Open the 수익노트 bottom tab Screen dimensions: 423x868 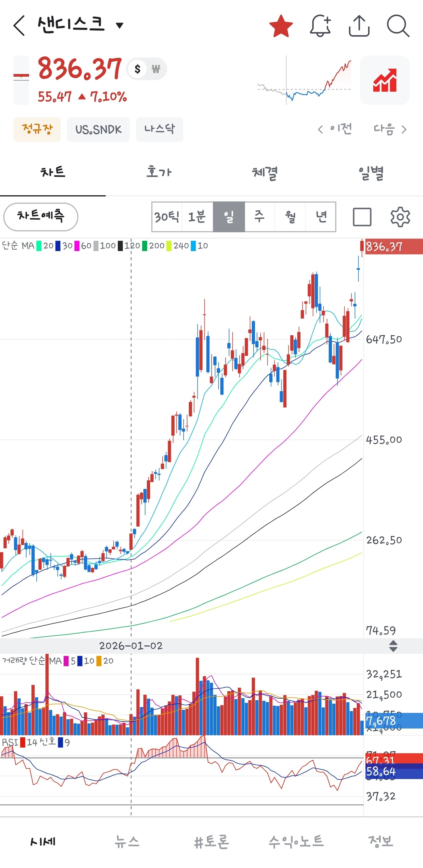pyautogui.click(x=296, y=841)
